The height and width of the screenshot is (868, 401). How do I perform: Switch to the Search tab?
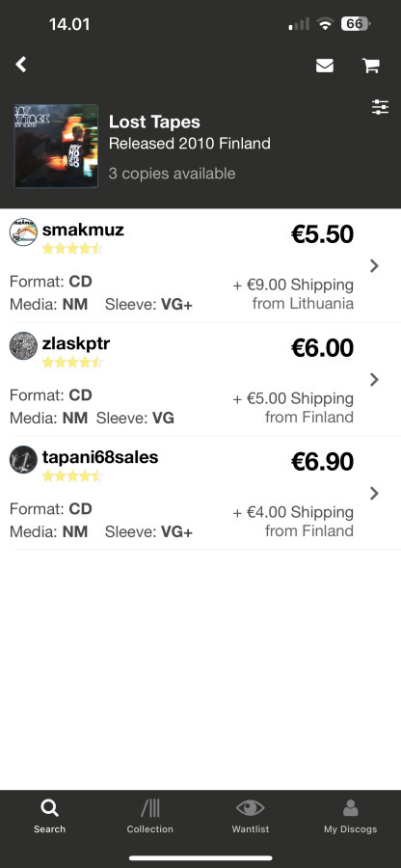(x=49, y=816)
